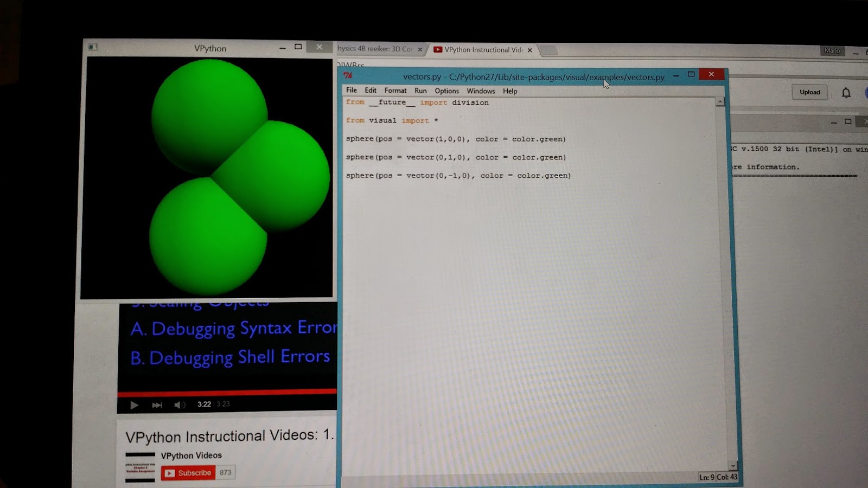Mute the video with the speaker icon
This screenshot has width=868, height=488.
(180, 405)
